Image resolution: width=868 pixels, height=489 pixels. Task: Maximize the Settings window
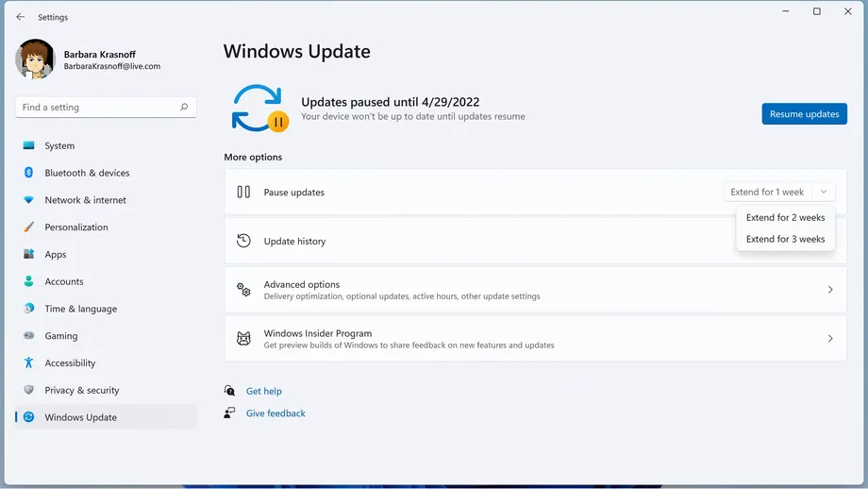[x=816, y=11]
